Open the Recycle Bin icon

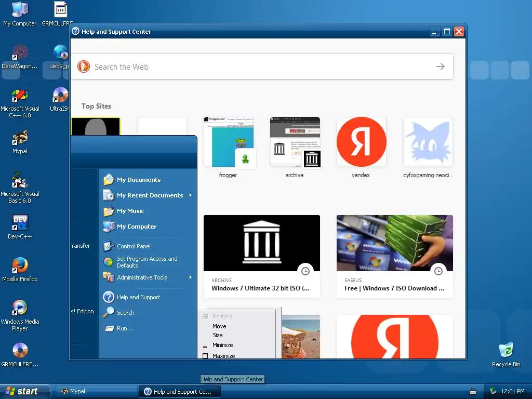click(x=506, y=354)
